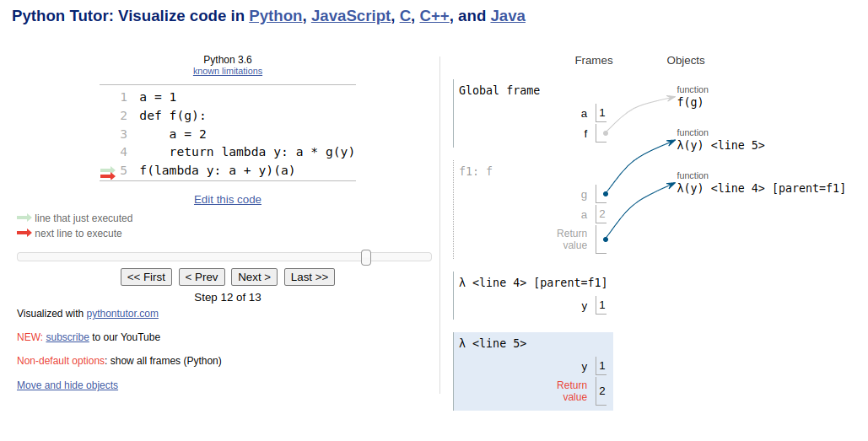
Task: Visit the pythontutor.com link
Action: point(122,314)
